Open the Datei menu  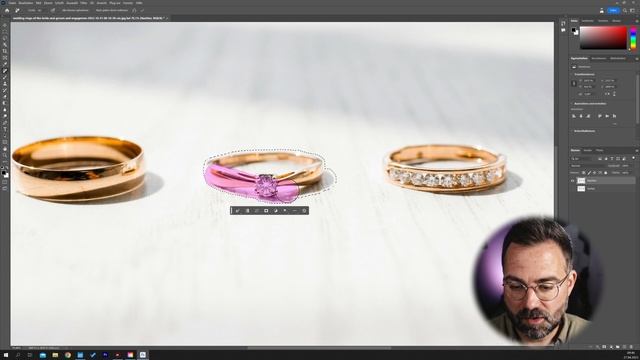point(12,3)
